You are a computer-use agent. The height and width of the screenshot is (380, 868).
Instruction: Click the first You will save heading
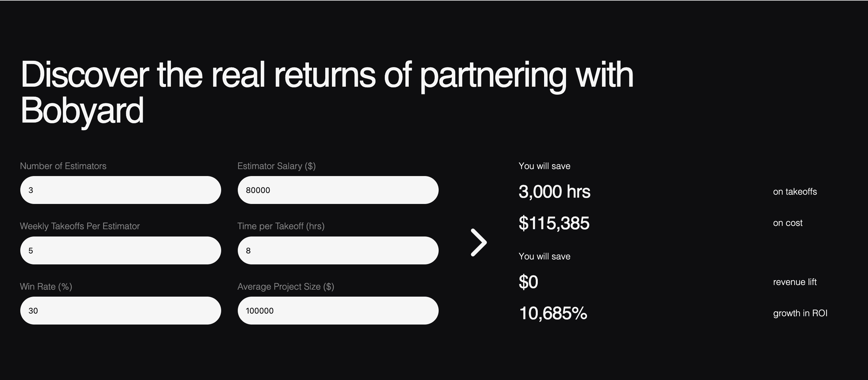[x=544, y=166]
